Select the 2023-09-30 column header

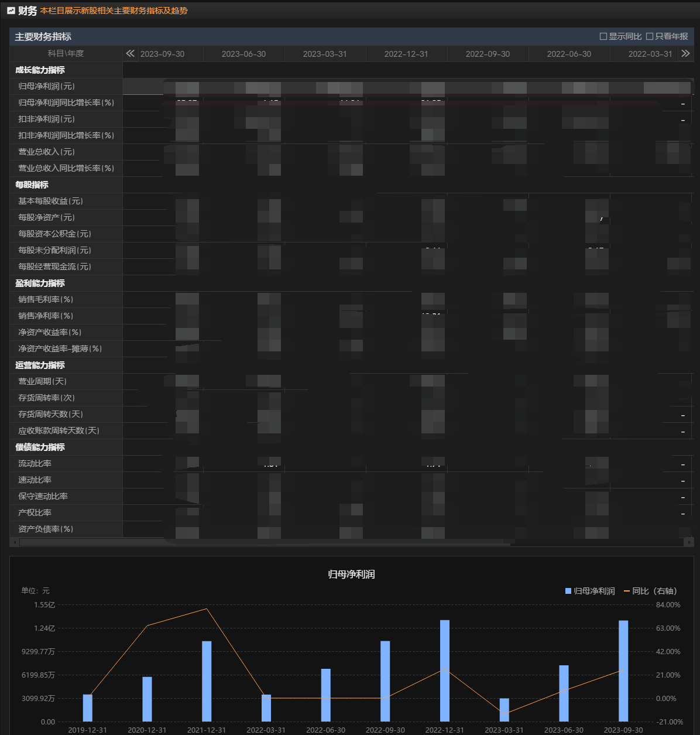(x=162, y=54)
